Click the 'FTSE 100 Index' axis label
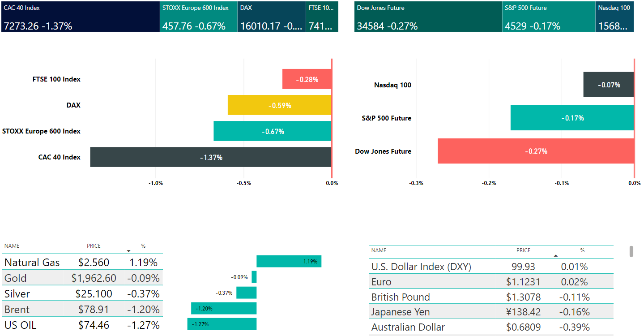 point(56,79)
